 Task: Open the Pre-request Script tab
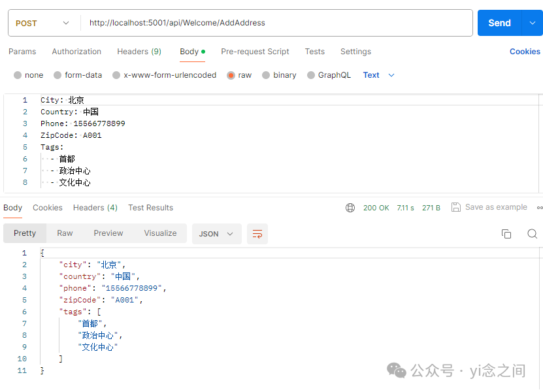click(x=255, y=52)
